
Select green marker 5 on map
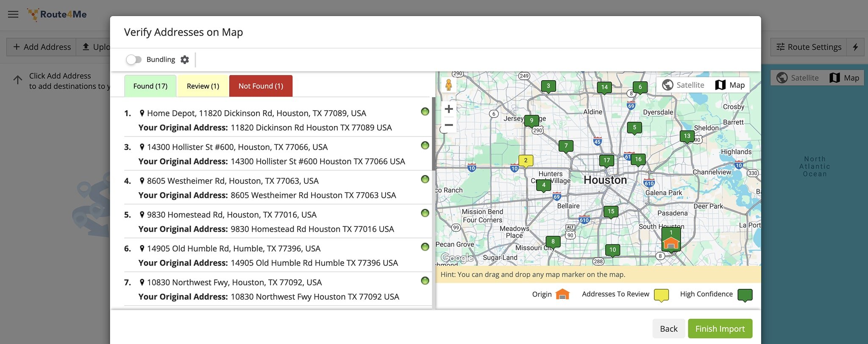(x=634, y=128)
